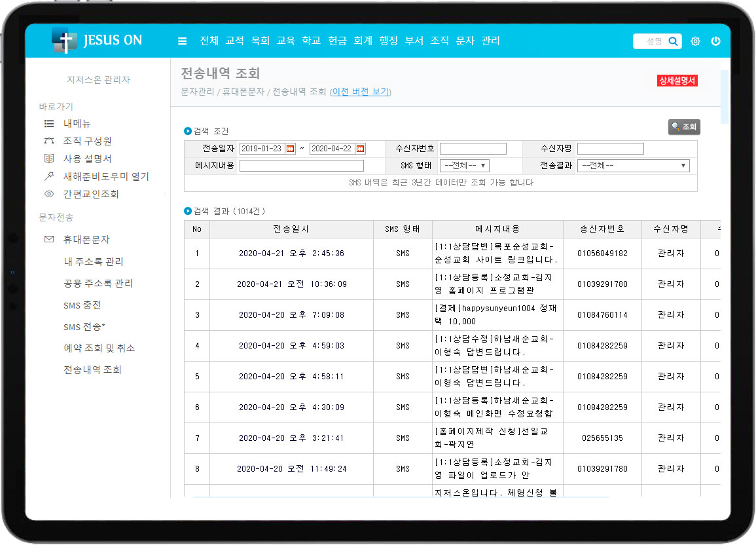
Task: Open the 헌금 top menu
Action: click(337, 41)
